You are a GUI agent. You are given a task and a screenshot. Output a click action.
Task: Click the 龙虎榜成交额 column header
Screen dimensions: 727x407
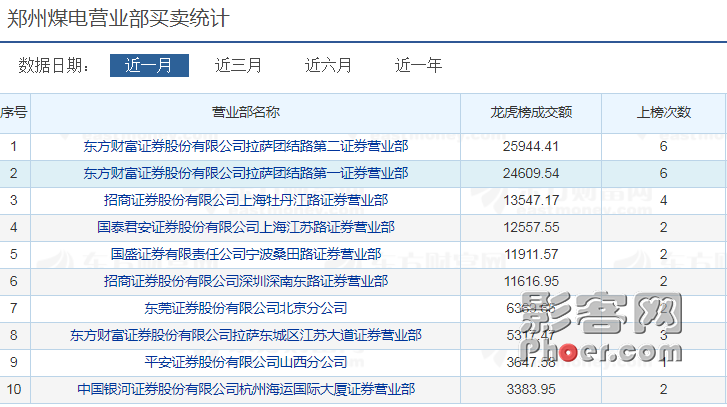click(531, 112)
